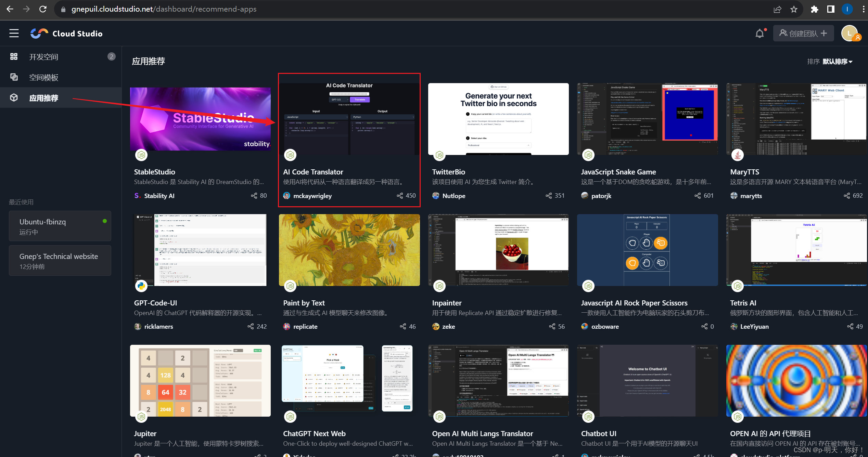Open the Chatbot UI thumbnail

(x=647, y=381)
